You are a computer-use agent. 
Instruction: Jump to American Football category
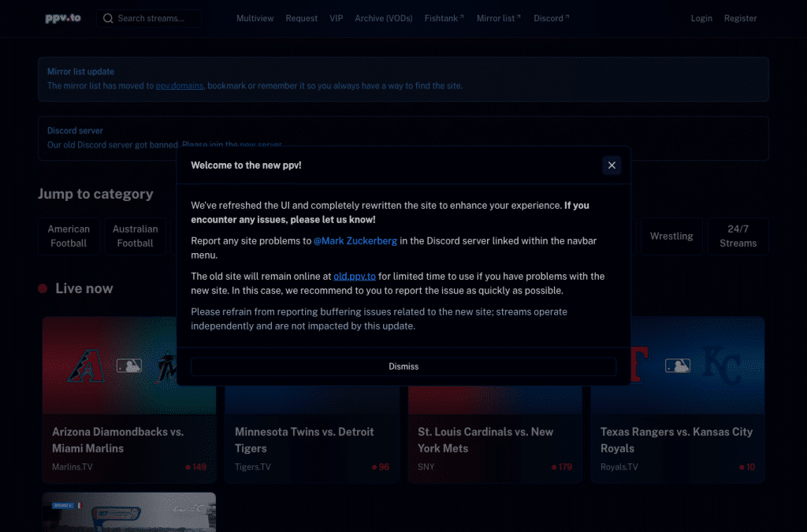[69, 236]
